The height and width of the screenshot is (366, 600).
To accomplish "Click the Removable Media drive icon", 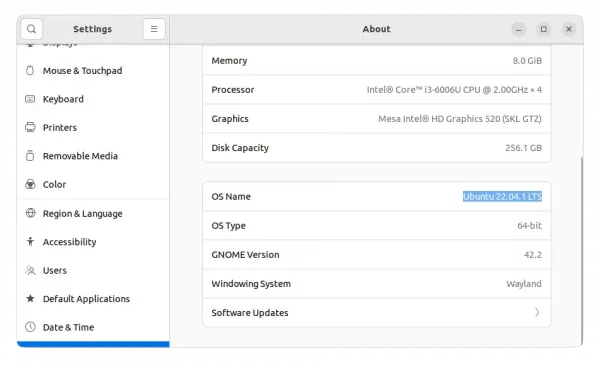I will (30, 156).
